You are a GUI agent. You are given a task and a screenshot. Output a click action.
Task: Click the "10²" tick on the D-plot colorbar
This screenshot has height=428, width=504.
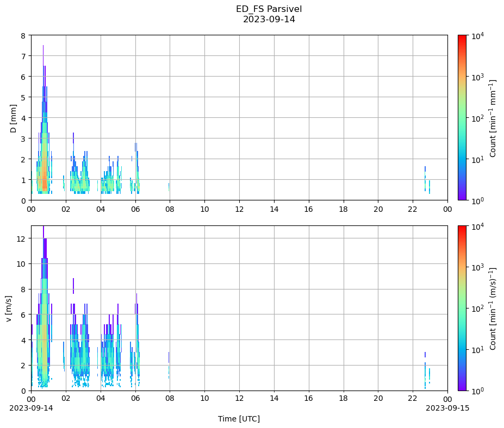(x=477, y=118)
